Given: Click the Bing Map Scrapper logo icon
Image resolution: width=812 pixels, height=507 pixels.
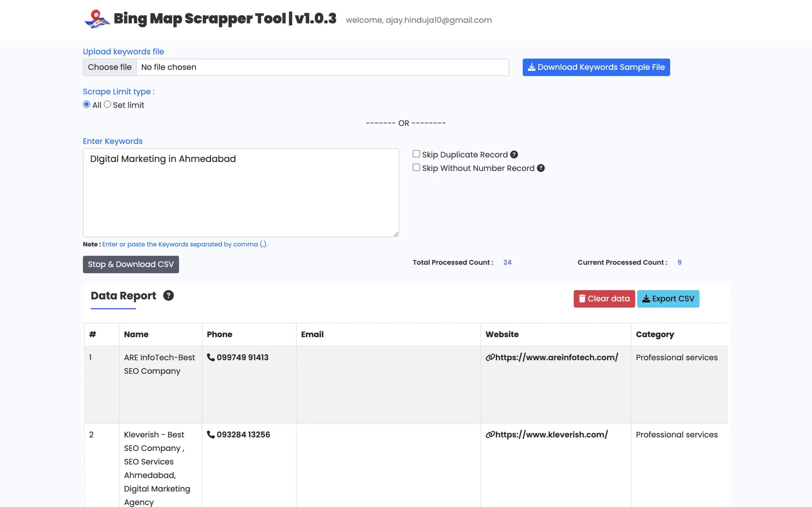Looking at the screenshot, I should [97, 19].
